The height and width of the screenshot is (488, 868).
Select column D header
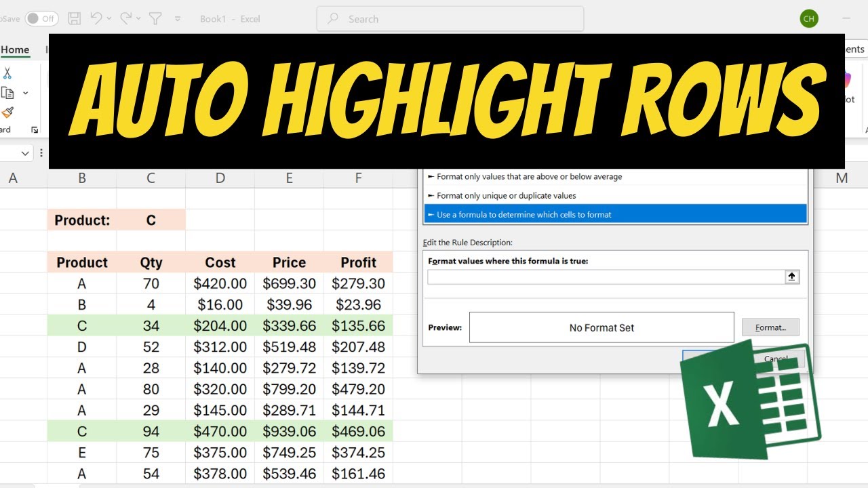point(220,178)
